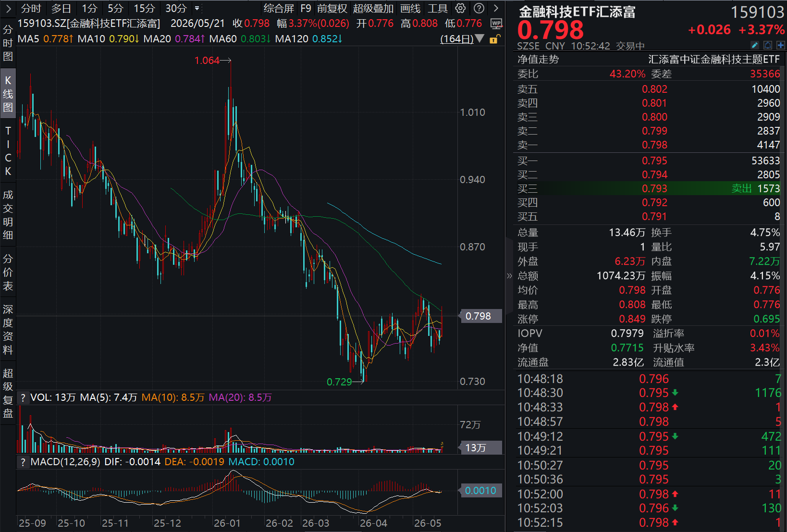The height and width of the screenshot is (532, 787).
Task: Click the left panel expand arrow at top-left
Action: pyautogui.click(x=8, y=8)
